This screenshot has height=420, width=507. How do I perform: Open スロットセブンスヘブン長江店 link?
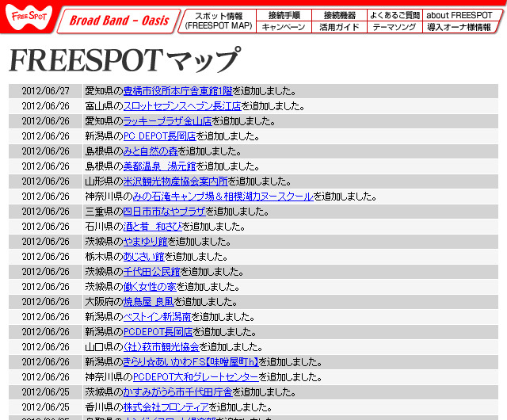tap(182, 106)
